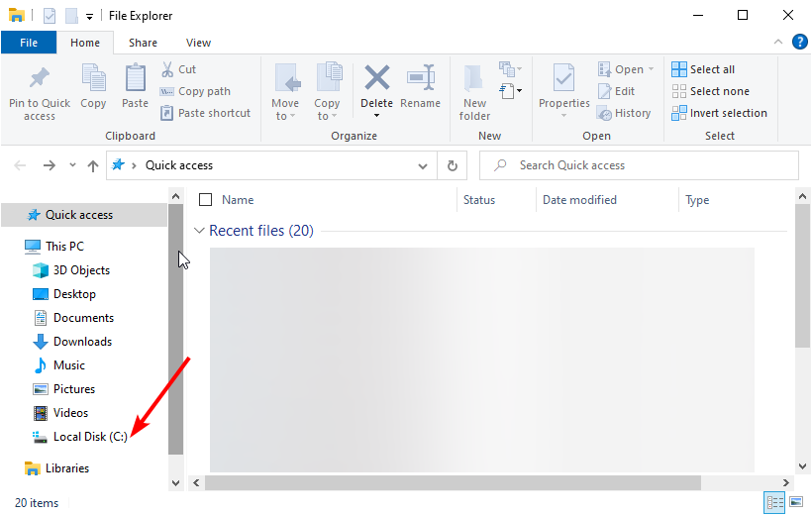Refresh the Quick access view
This screenshot has width=812, height=515.
tap(453, 165)
